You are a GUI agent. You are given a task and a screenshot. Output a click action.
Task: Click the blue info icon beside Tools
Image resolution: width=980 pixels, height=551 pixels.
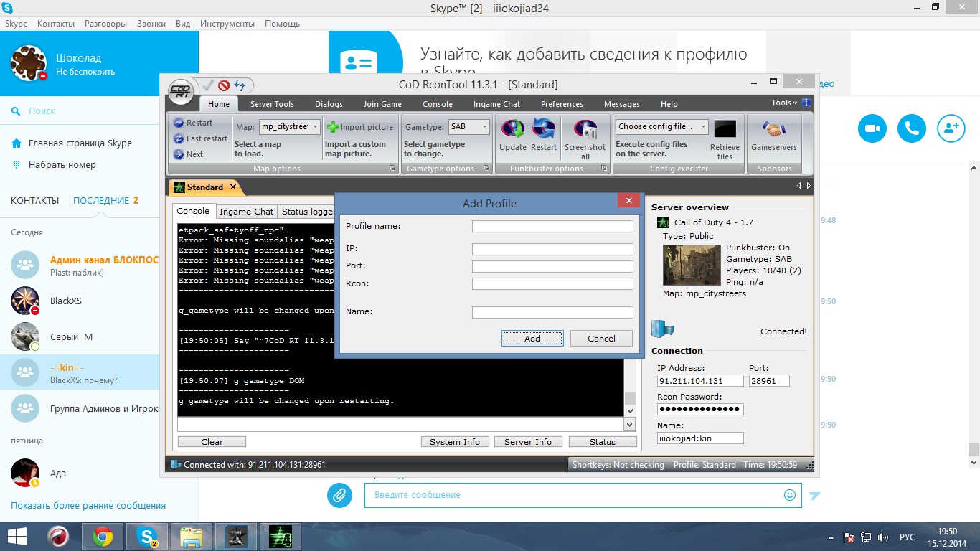tap(806, 103)
